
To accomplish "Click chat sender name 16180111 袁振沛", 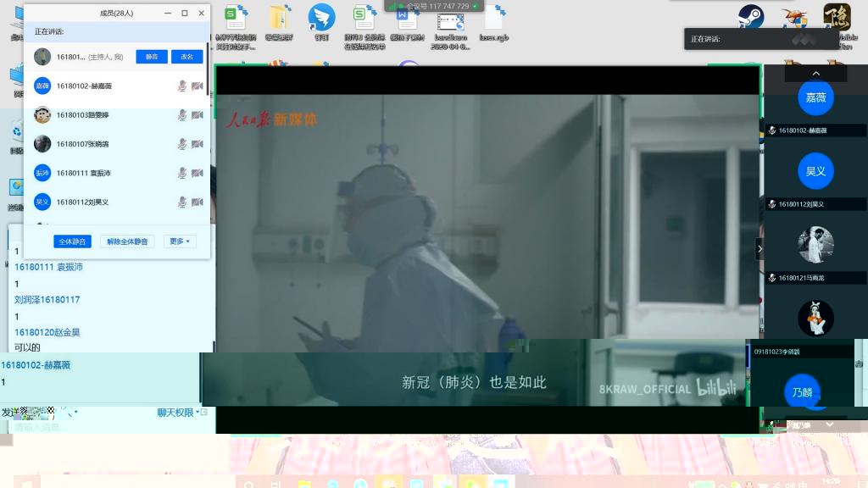I will [48, 267].
